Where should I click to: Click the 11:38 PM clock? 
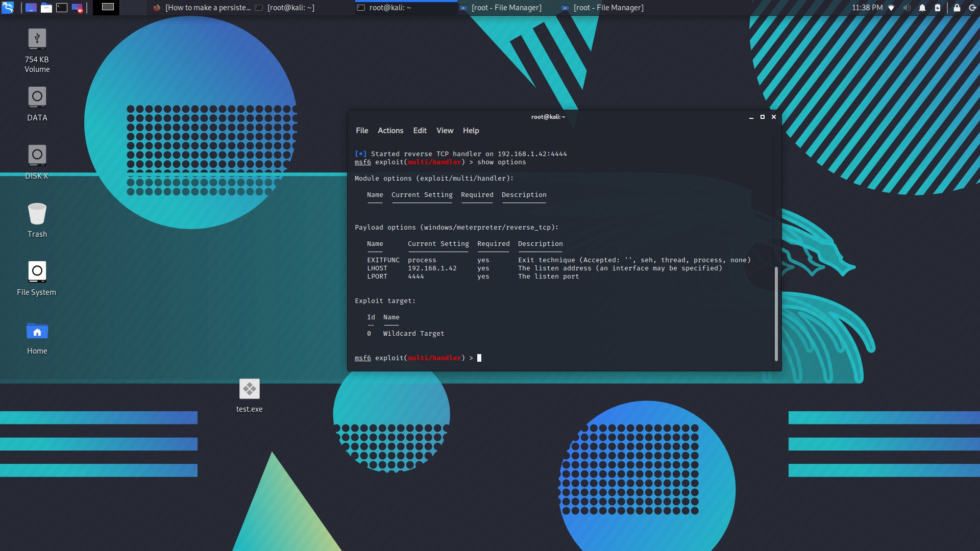click(x=867, y=8)
